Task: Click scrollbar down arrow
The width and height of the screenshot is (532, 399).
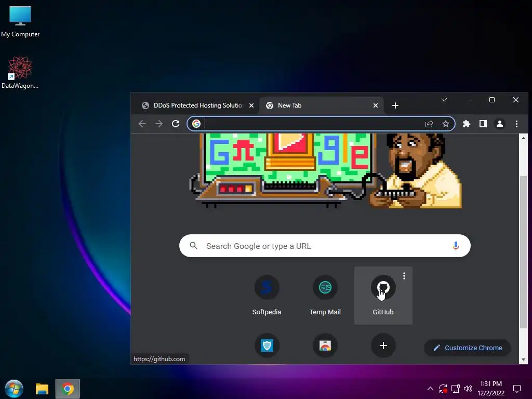Action: click(x=523, y=360)
